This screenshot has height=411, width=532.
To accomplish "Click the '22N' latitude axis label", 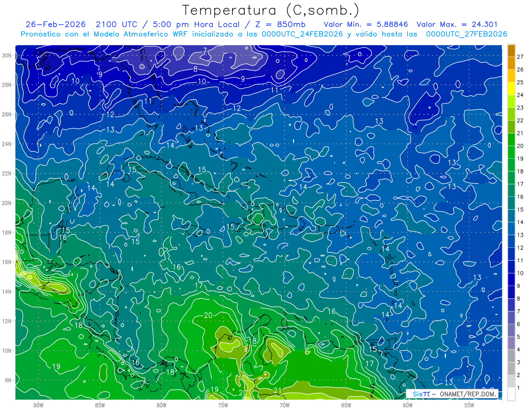I will tap(7, 173).
